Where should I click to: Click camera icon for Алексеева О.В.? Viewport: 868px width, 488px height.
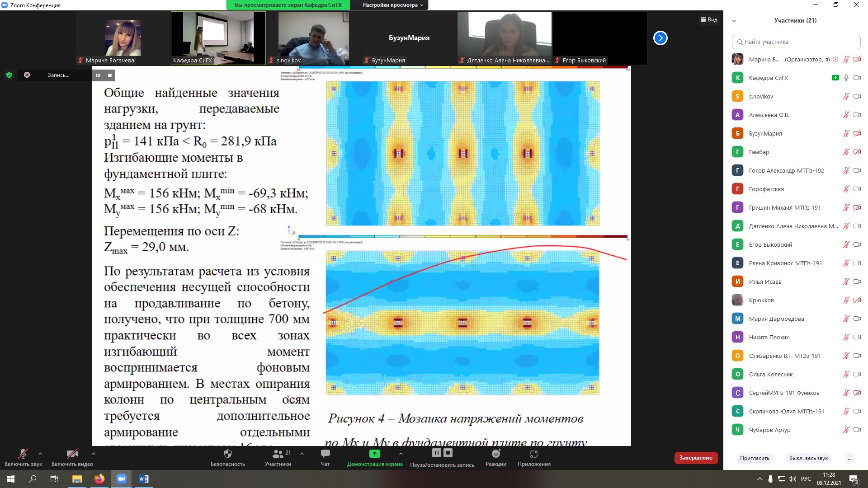coord(857,115)
